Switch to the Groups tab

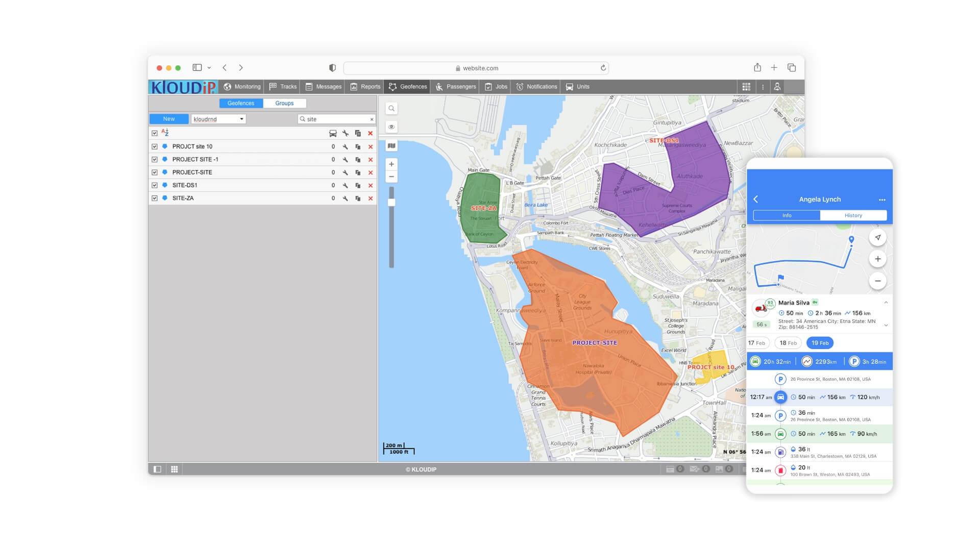284,103
